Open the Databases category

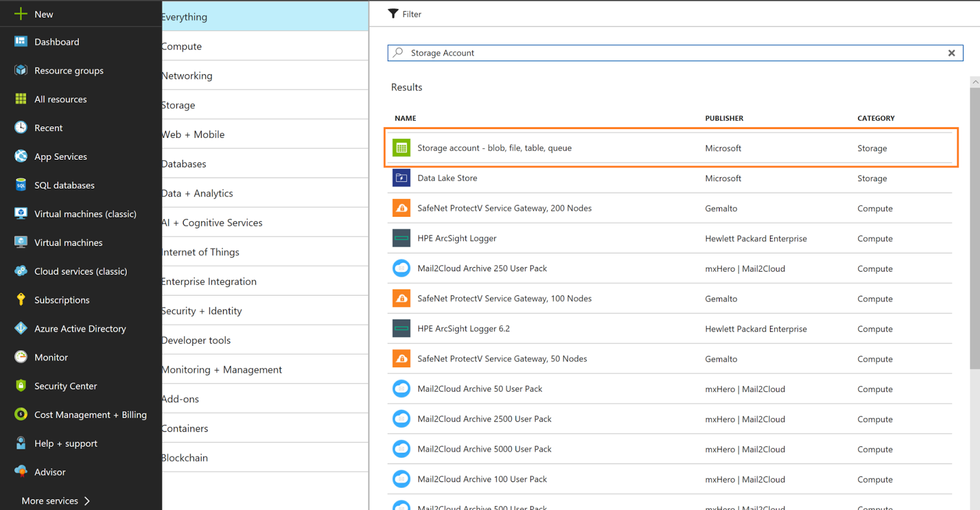coord(265,164)
